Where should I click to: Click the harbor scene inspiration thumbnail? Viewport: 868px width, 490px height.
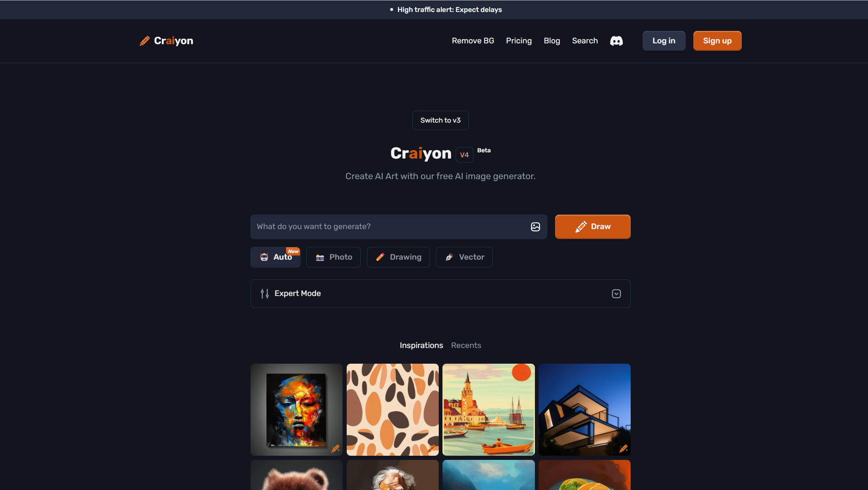click(488, 410)
